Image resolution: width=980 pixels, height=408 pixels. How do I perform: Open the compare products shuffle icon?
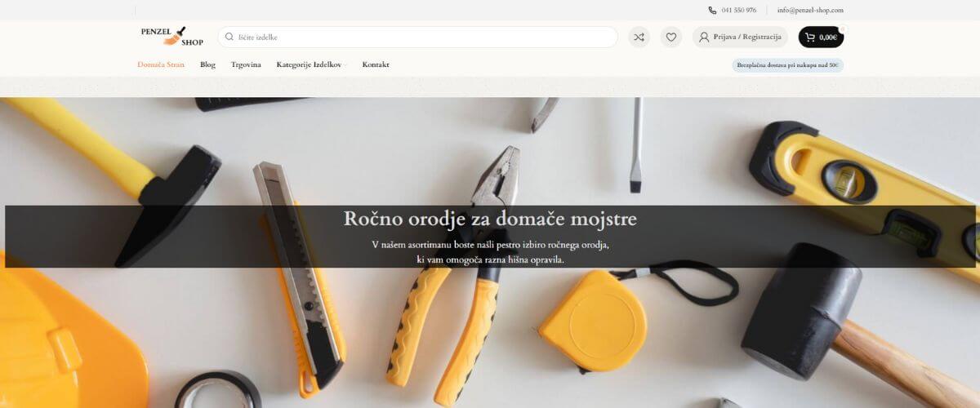click(x=639, y=37)
